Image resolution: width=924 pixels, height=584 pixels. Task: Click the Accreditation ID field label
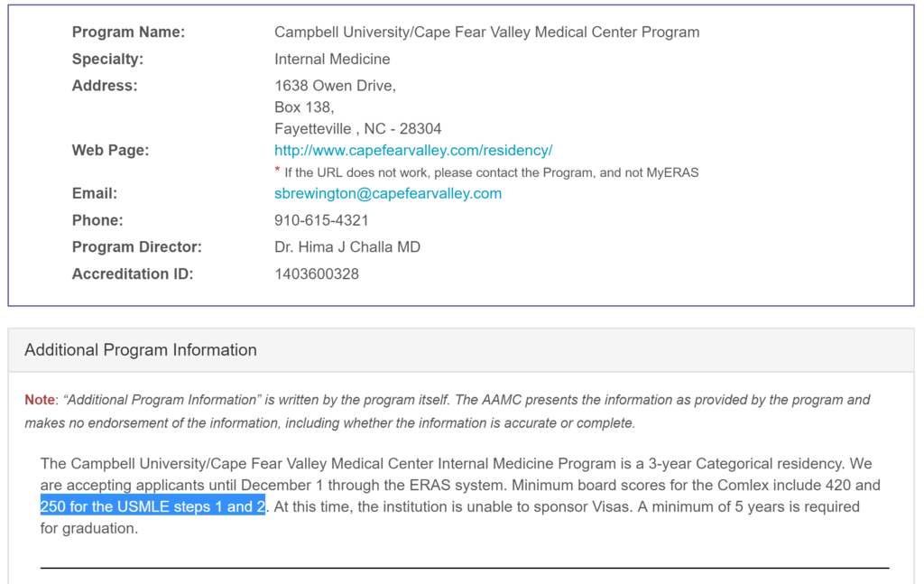133,274
